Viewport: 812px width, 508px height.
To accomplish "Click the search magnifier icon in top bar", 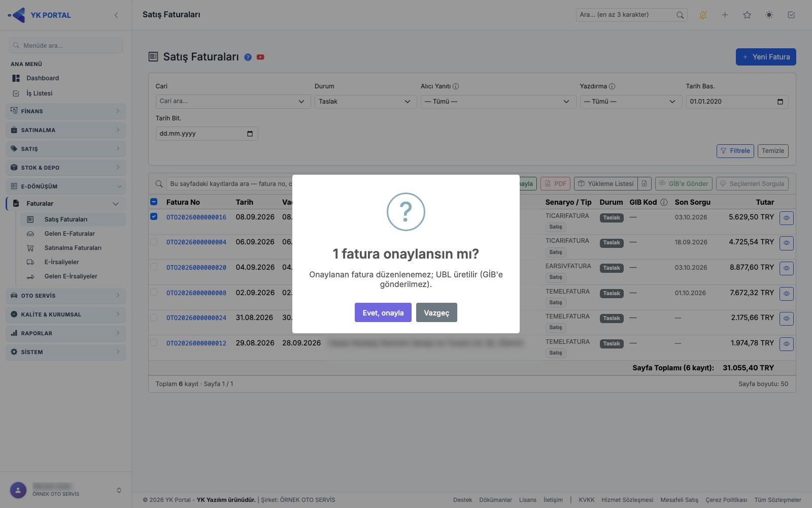I will [x=680, y=15].
